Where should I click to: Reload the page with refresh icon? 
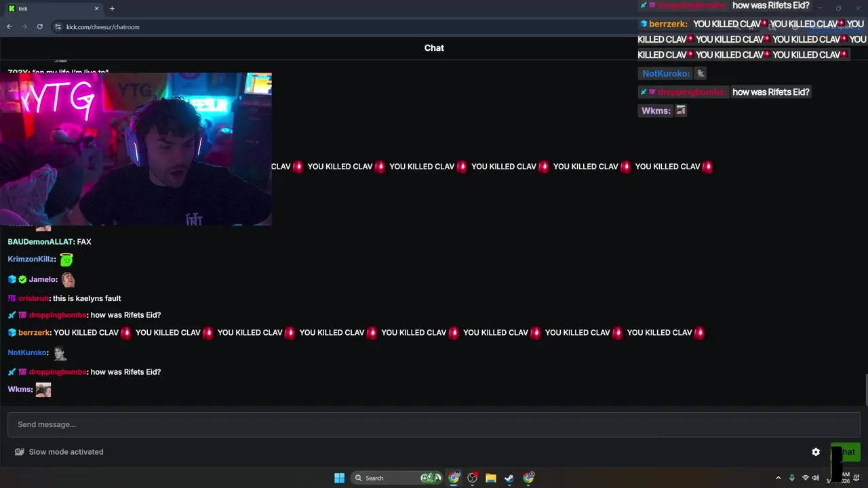tap(40, 26)
